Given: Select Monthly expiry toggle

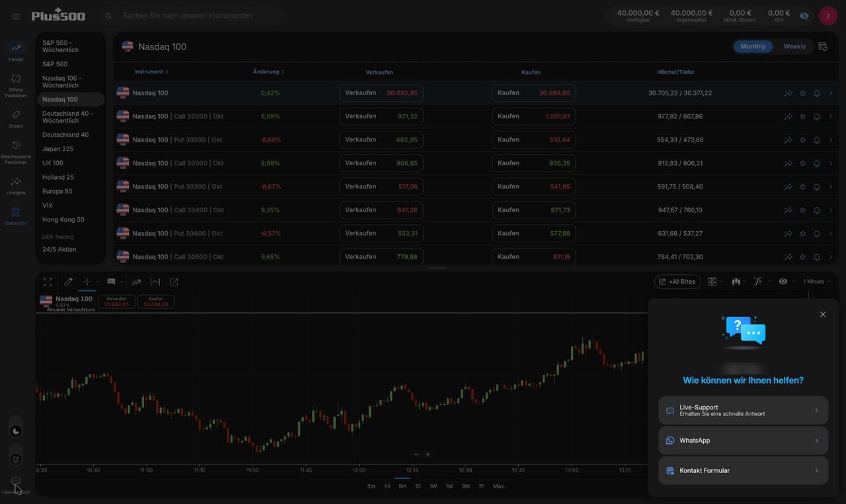Looking at the screenshot, I should coord(753,47).
